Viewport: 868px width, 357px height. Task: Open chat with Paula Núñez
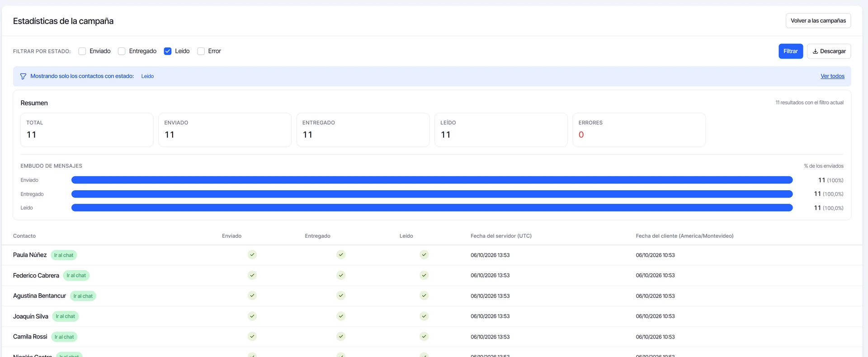[64, 255]
